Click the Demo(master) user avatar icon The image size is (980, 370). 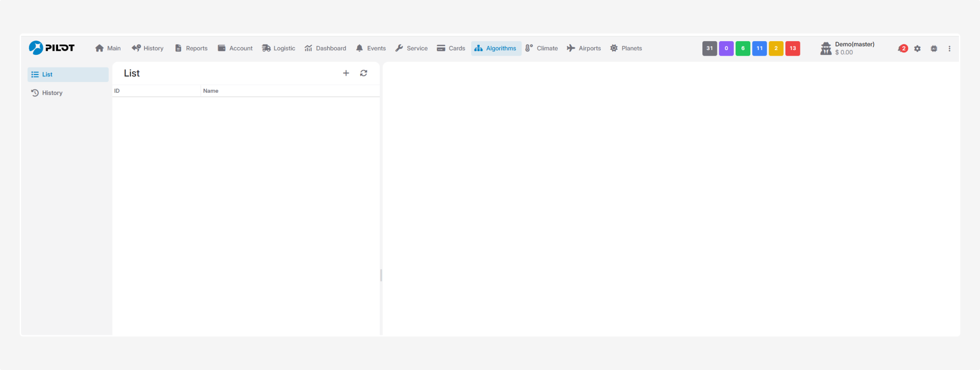[826, 49]
